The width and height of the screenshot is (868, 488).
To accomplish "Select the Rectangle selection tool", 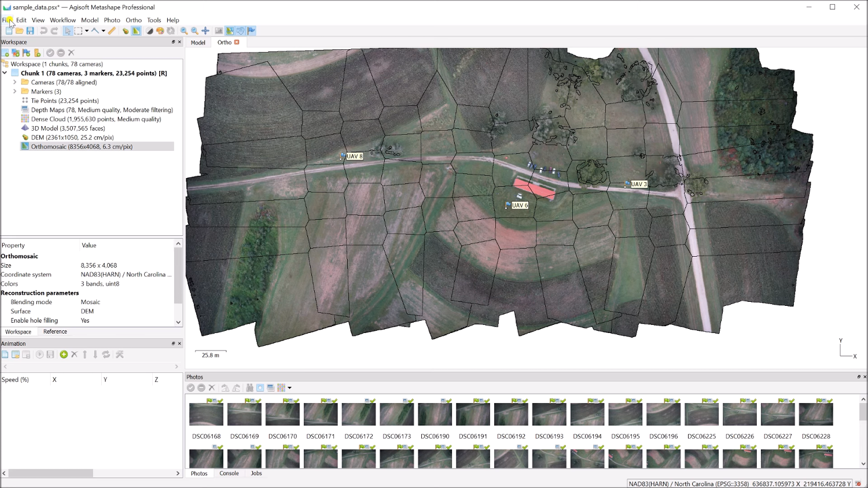I will tap(78, 31).
